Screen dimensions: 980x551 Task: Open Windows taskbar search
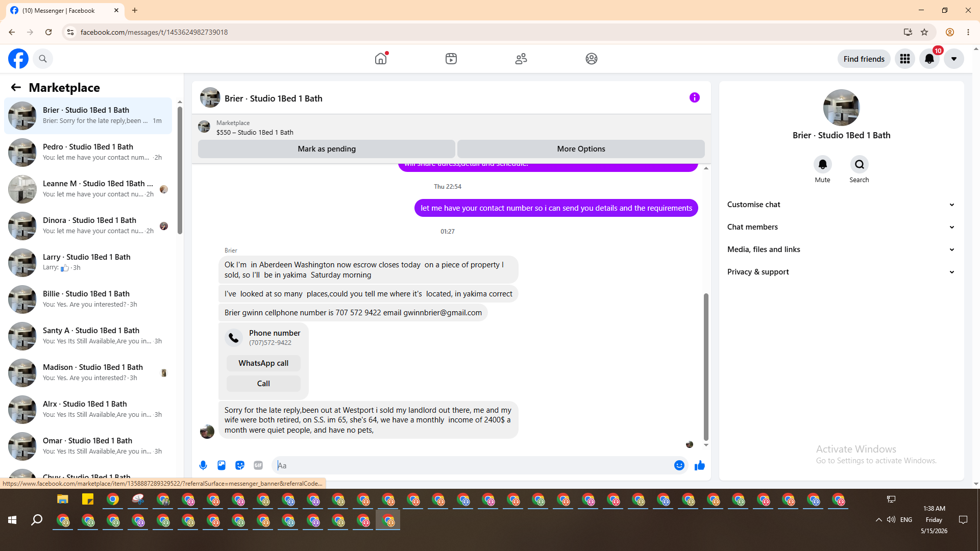pos(37,520)
